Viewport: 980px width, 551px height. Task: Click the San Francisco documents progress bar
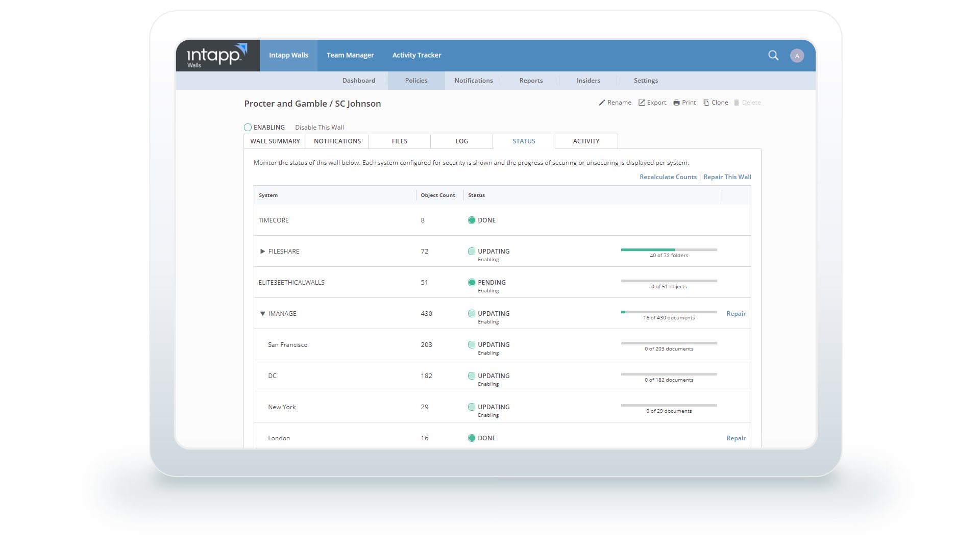coord(669,343)
